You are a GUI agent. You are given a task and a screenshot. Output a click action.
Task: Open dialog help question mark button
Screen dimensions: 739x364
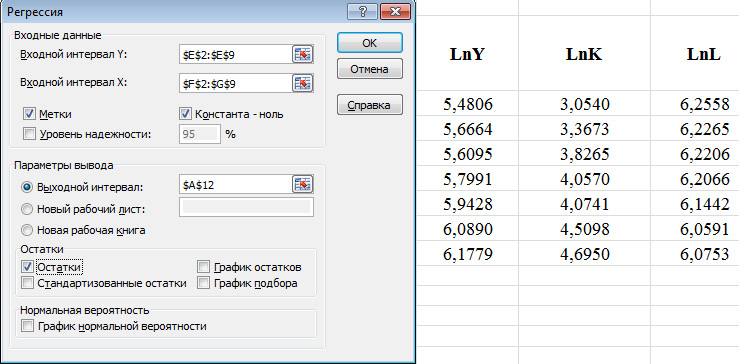362,11
